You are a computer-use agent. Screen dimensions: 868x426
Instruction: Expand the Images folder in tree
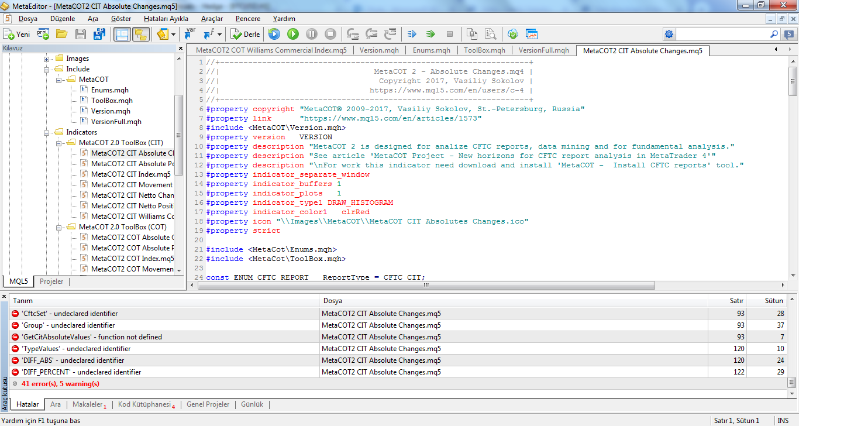tap(47, 59)
